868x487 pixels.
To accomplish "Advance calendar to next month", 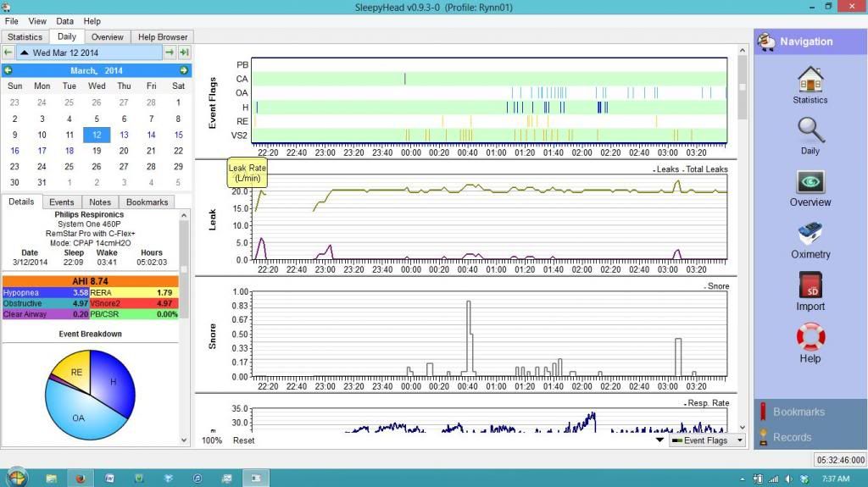I will (184, 70).
